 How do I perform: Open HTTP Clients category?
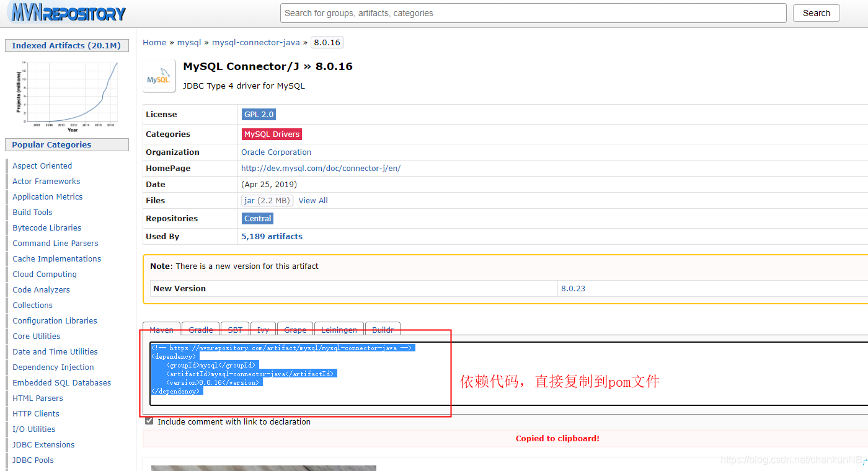click(x=36, y=413)
